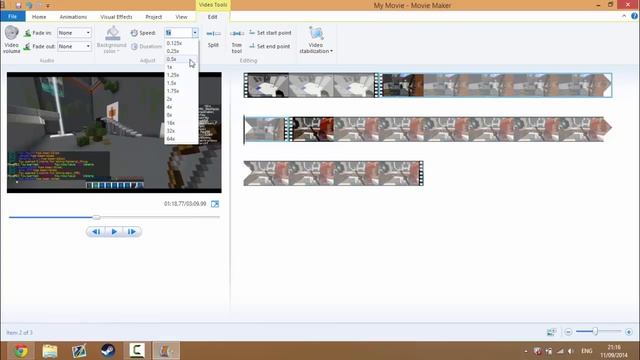The height and width of the screenshot is (360, 640).
Task: Click the zoom out minus button
Action: 568,332
